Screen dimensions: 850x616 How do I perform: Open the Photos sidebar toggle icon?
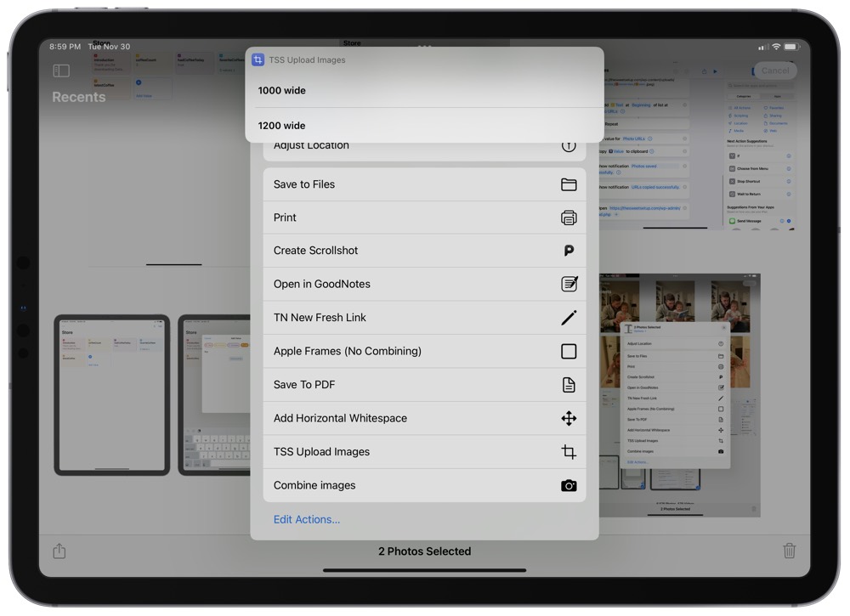click(60, 71)
